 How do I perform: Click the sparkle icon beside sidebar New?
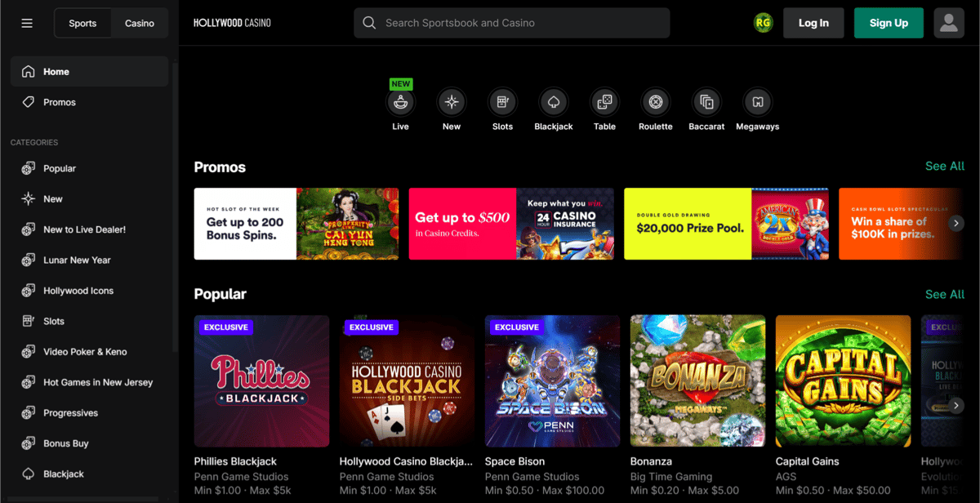29,199
